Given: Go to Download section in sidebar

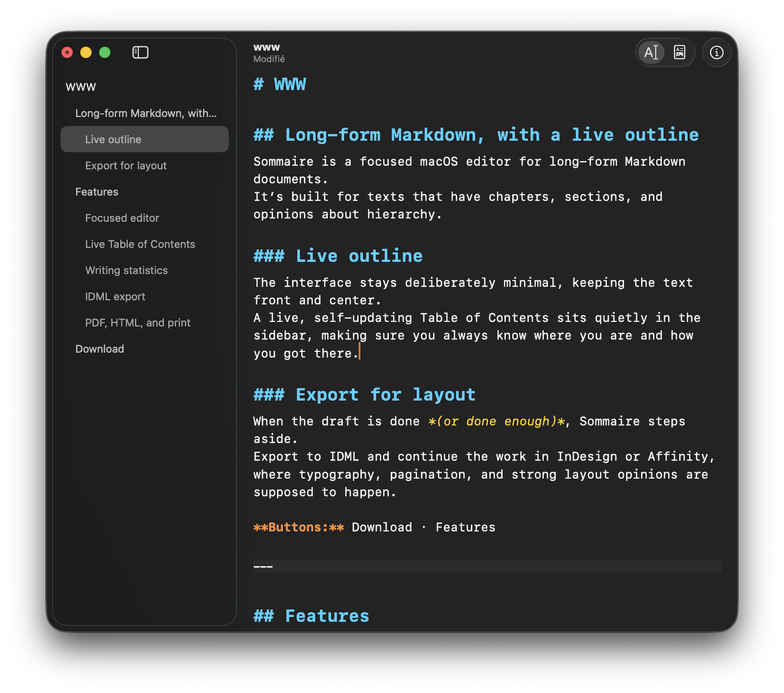Looking at the screenshot, I should 100,349.
